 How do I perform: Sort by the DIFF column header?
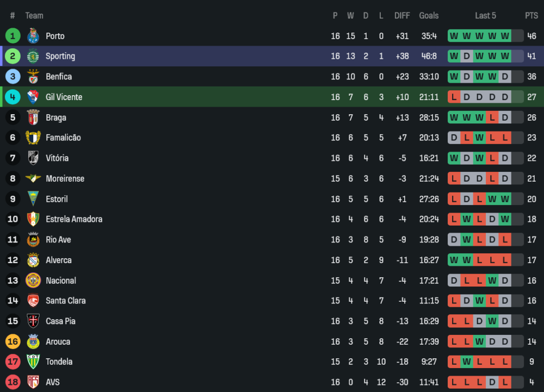click(402, 16)
